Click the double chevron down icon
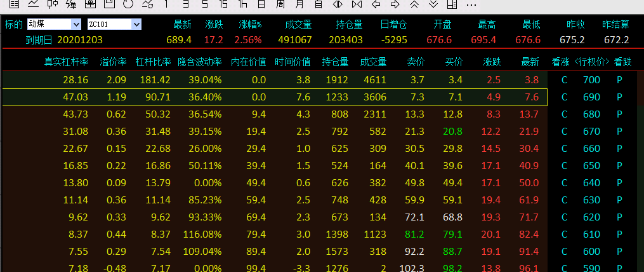 click(x=433, y=4)
